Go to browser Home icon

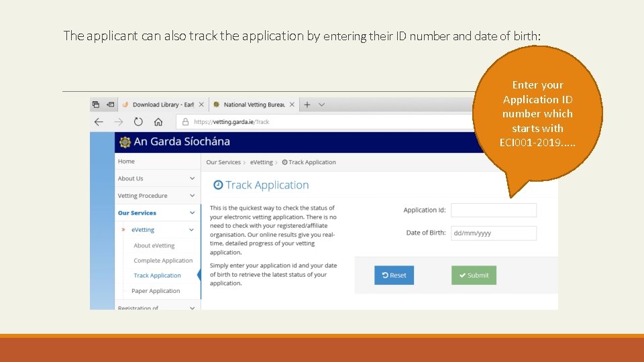pos(158,122)
